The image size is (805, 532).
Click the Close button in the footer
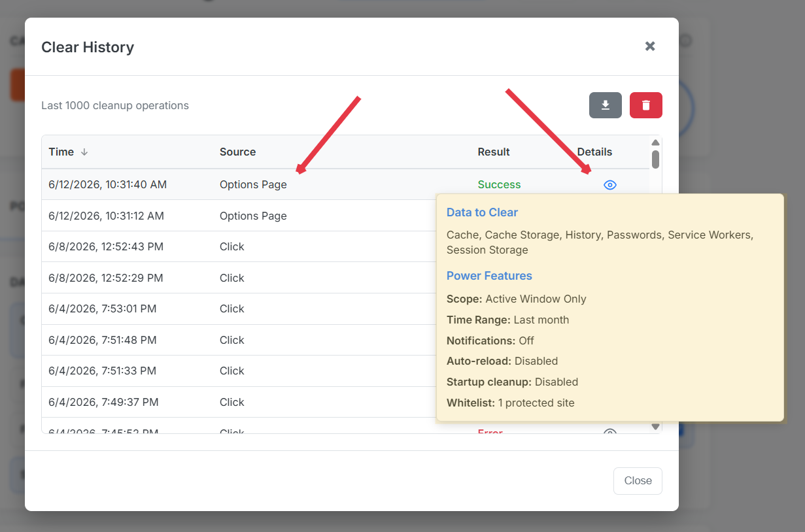[638, 481]
